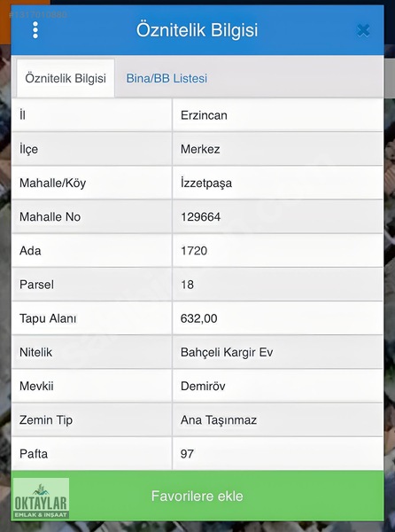Click the dialog title Öznitelik Bilgisi header
The image size is (395, 532).
(x=197, y=30)
